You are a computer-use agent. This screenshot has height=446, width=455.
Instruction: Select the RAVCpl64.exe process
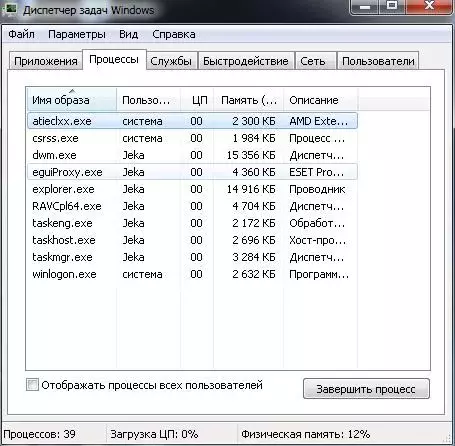[192, 206]
